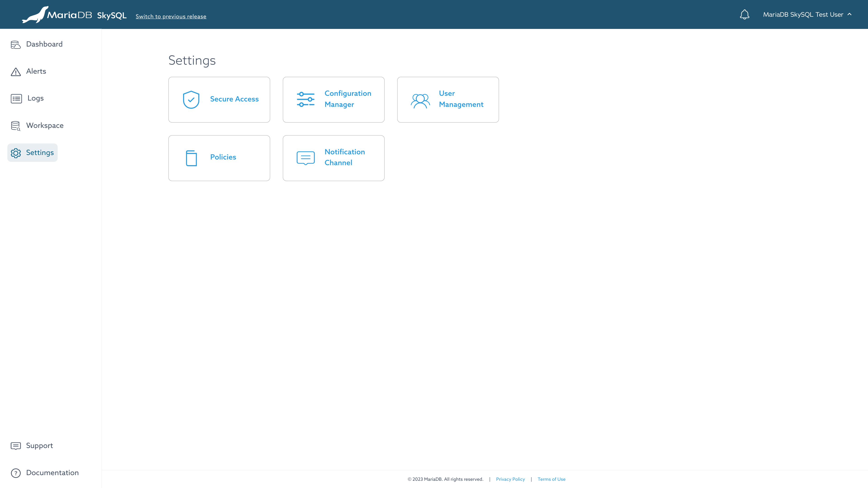This screenshot has width=868, height=488.
Task: Click the Policies document icon
Action: [191, 158]
